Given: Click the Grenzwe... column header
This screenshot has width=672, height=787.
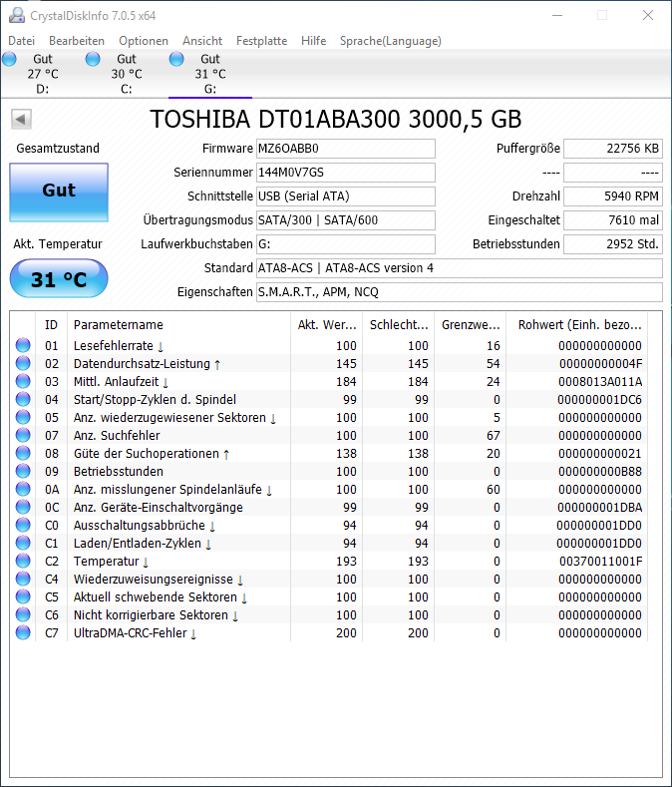Looking at the screenshot, I should (x=471, y=325).
